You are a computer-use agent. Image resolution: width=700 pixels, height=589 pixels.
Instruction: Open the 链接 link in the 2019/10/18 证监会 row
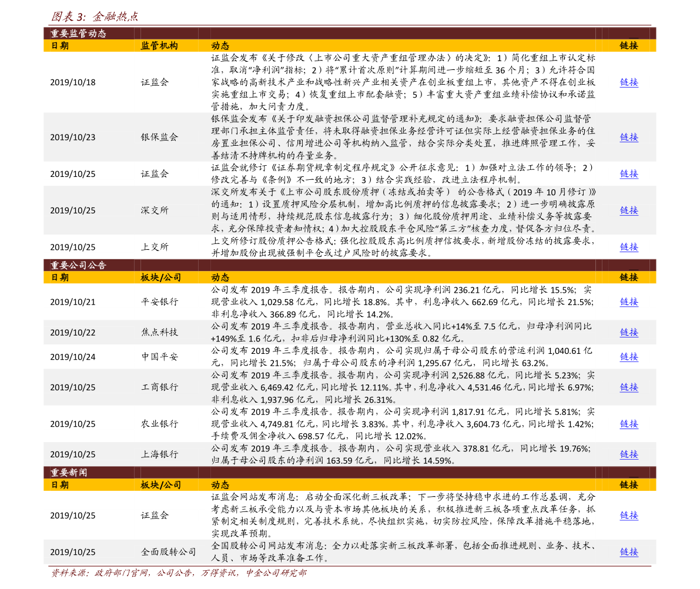click(x=628, y=82)
